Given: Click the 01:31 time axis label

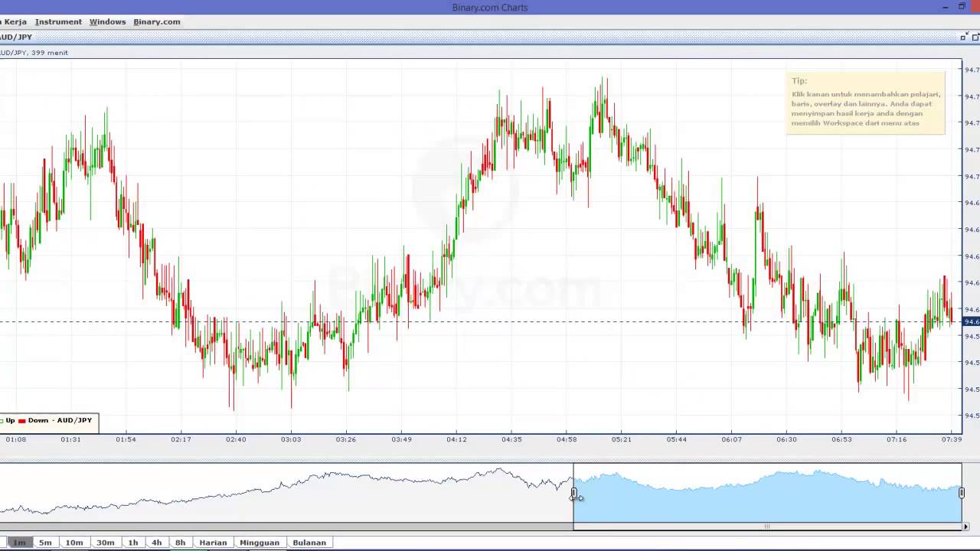Looking at the screenshot, I should tap(70, 439).
